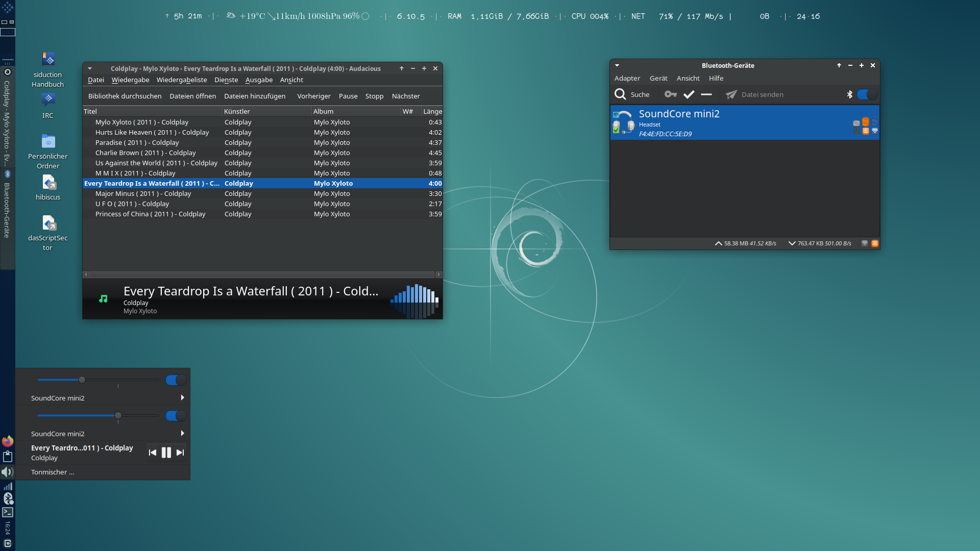This screenshot has width=980, height=551.
Task: Open the Wiedergabe menu
Action: 131,80
